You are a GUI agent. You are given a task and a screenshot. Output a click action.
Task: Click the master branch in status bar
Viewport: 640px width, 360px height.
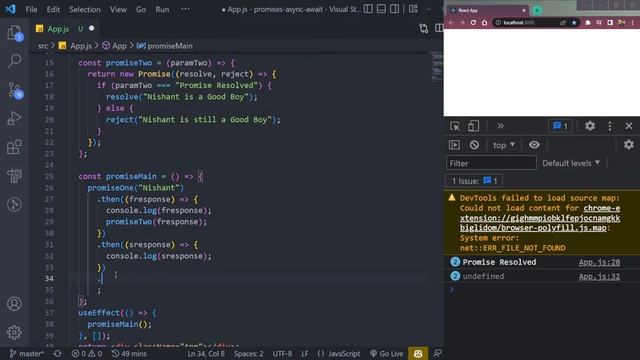click(x=27, y=353)
